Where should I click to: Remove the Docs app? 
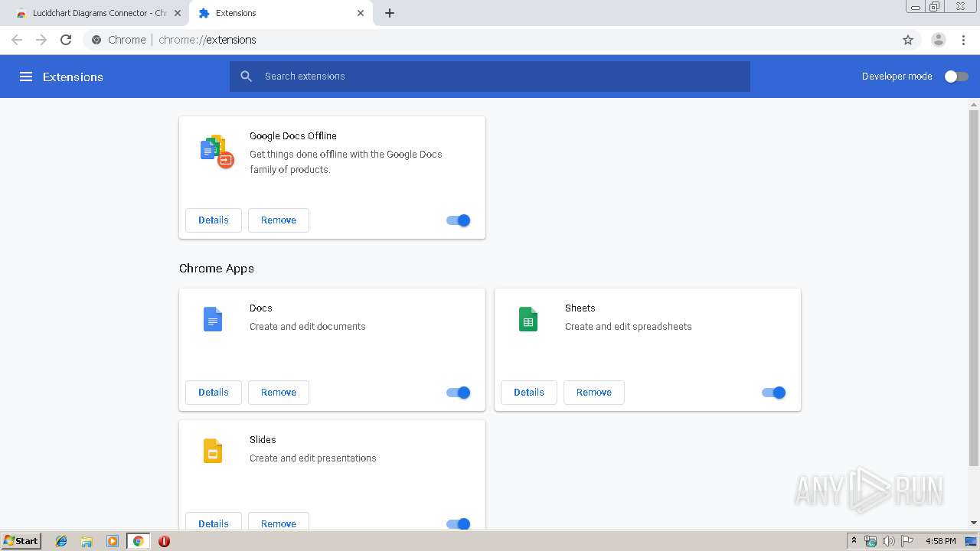[279, 393]
